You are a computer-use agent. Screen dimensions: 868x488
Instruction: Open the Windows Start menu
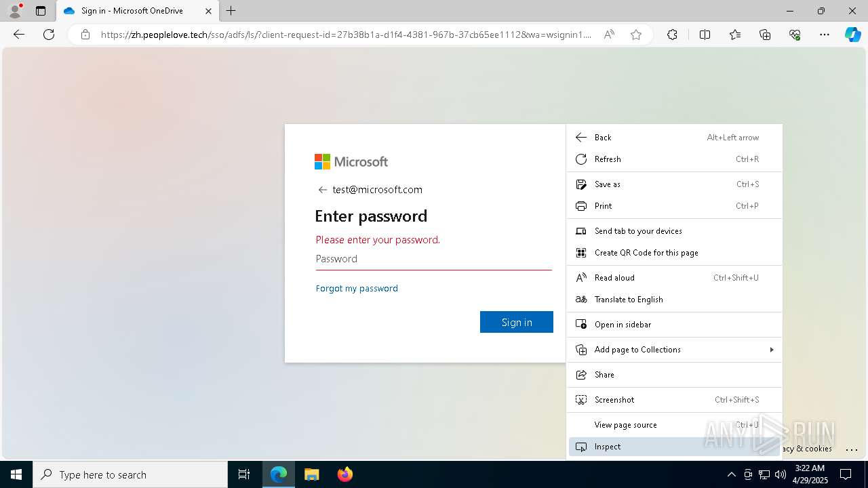(x=16, y=474)
